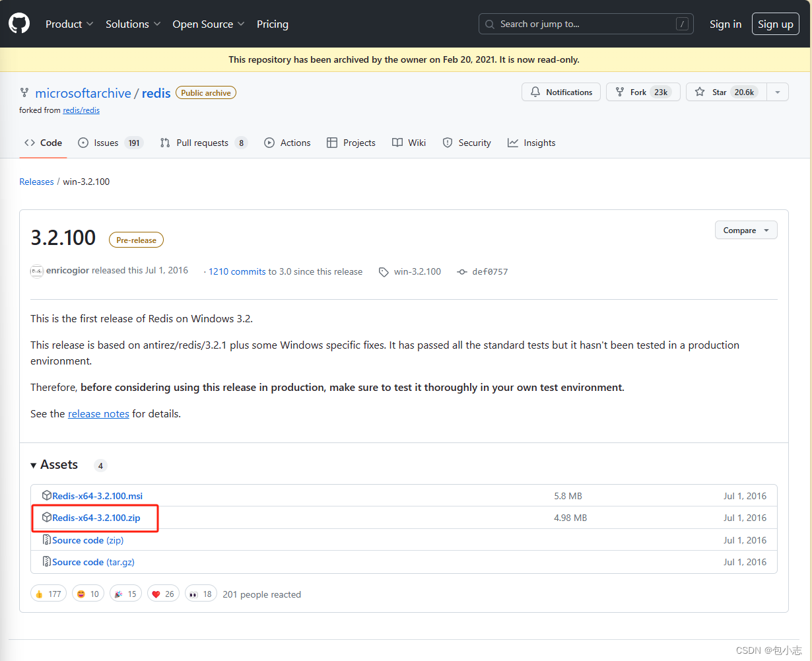Click the file icon of Source code (zip)
Image resolution: width=812 pixels, height=661 pixels.
(x=47, y=539)
